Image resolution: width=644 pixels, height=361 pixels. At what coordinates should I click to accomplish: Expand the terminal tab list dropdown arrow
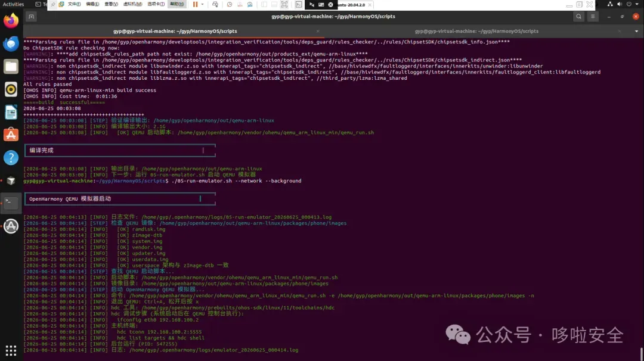click(x=637, y=31)
